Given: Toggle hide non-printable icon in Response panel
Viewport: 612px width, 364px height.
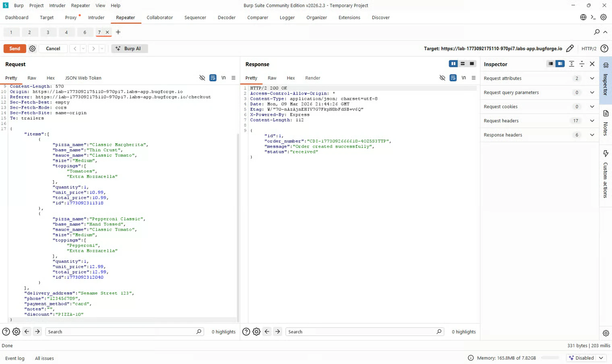Looking at the screenshot, I should 442,78.
